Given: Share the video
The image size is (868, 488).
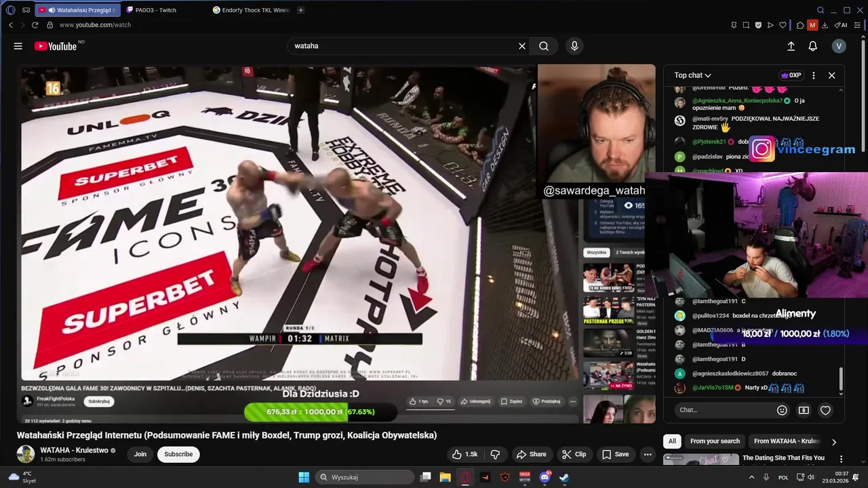Looking at the screenshot, I should coord(530,454).
